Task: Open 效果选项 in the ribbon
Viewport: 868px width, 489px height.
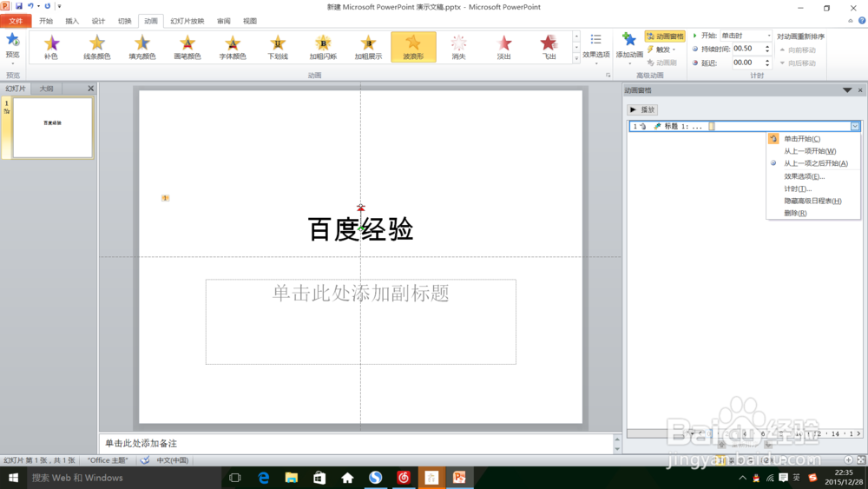Action: pos(595,48)
